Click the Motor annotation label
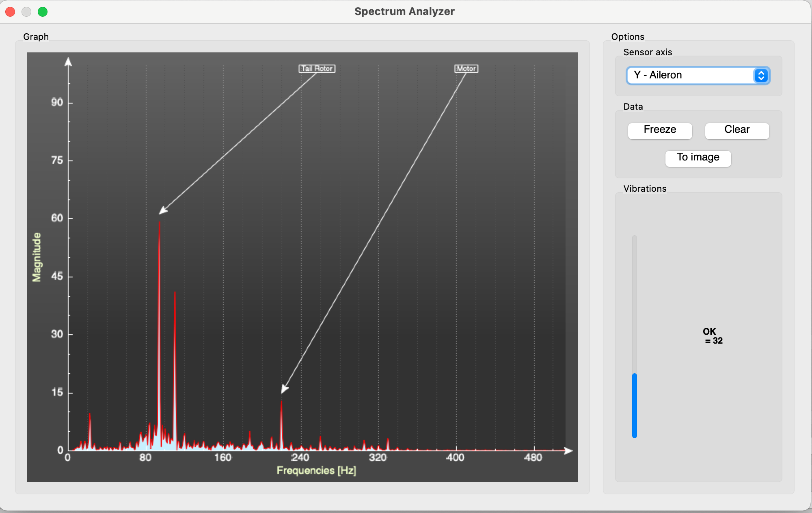The height and width of the screenshot is (513, 812). pos(466,69)
